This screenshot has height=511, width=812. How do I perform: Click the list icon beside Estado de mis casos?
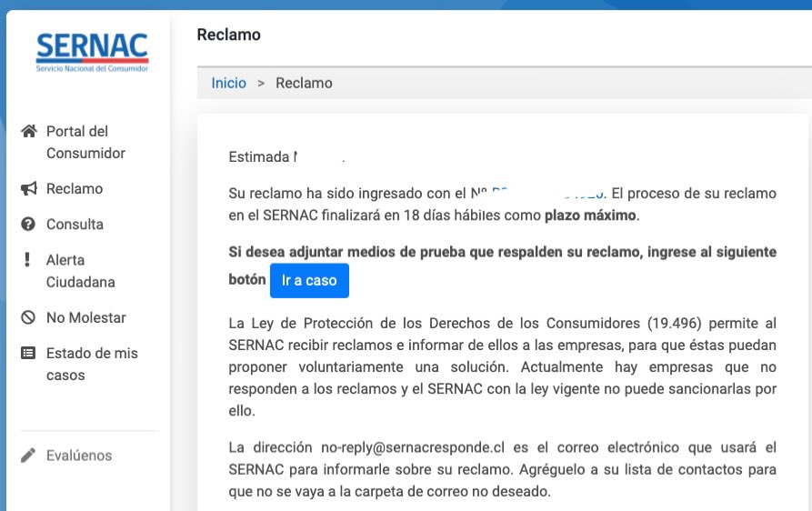pyautogui.click(x=28, y=353)
